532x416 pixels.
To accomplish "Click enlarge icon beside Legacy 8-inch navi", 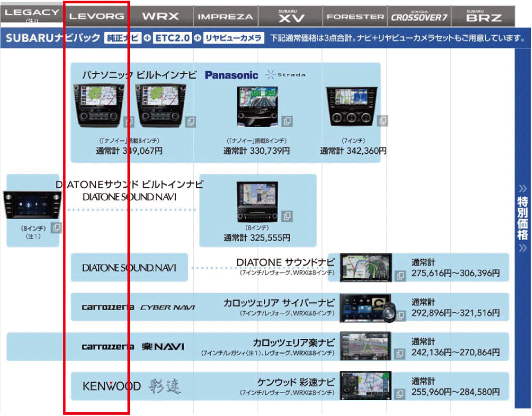I will click(x=56, y=228).
